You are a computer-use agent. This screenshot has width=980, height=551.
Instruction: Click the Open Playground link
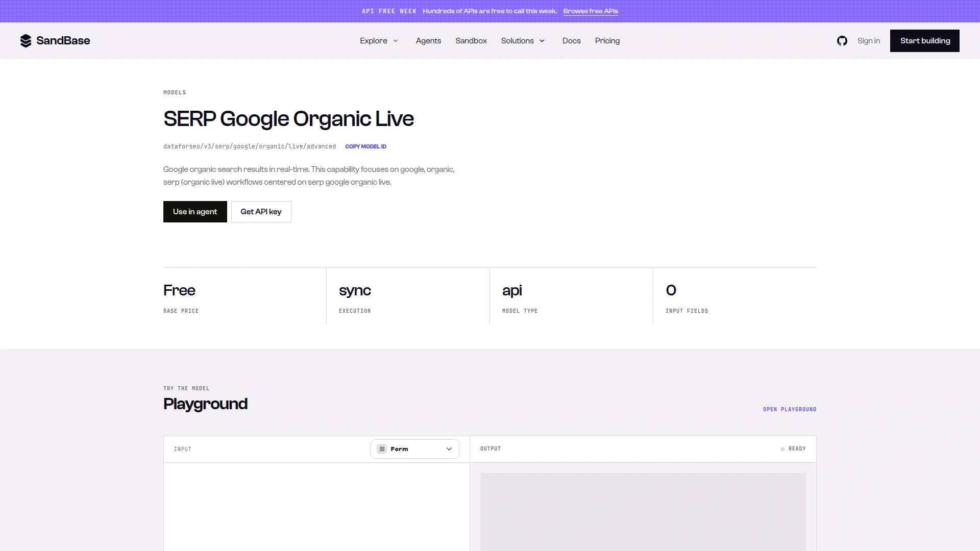click(790, 409)
